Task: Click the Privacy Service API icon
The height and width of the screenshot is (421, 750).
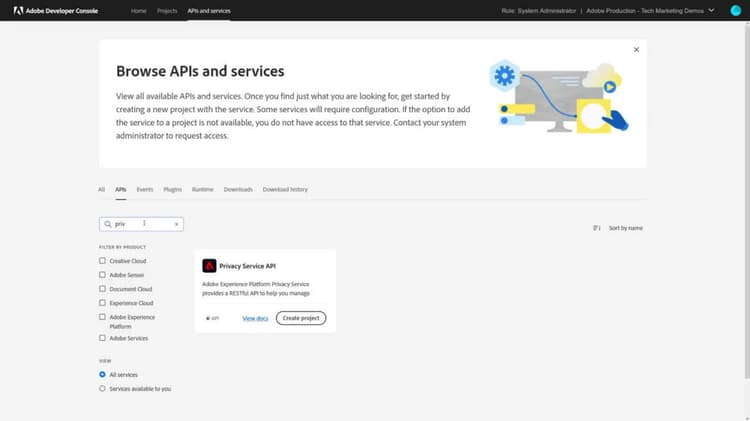Action: [x=209, y=266]
